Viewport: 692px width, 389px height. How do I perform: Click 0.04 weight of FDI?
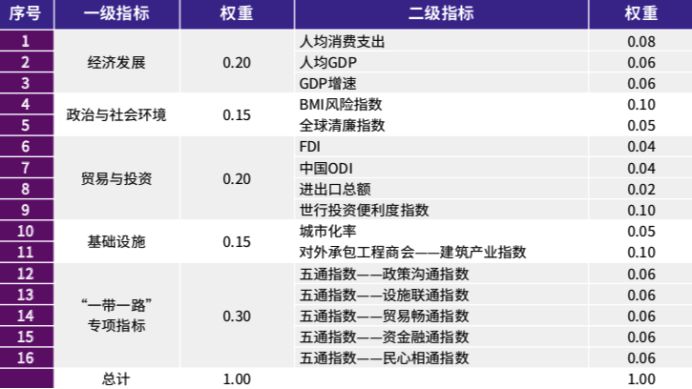tap(641, 147)
